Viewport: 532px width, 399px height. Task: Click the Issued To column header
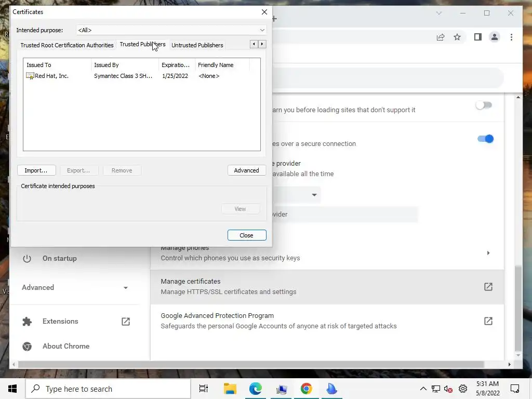point(57,65)
